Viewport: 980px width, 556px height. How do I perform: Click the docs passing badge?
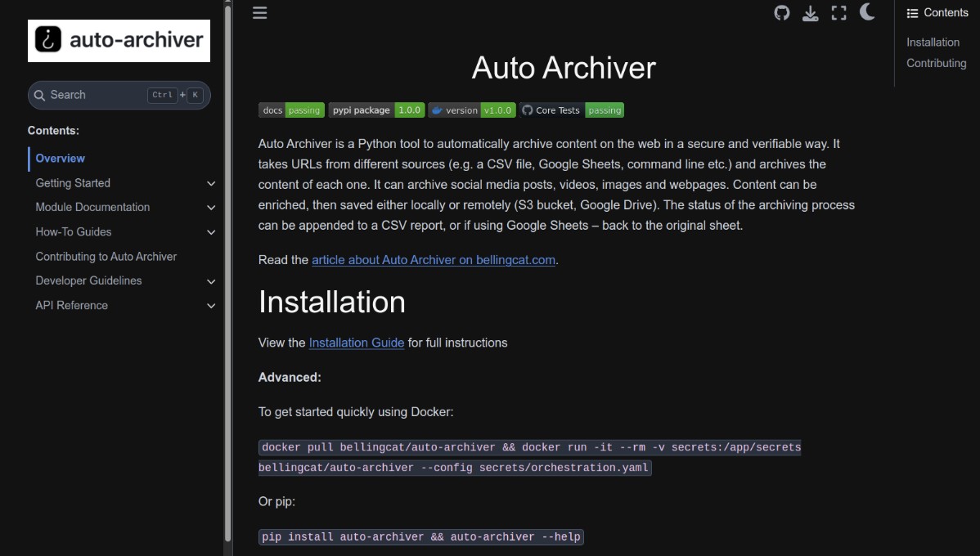click(x=291, y=110)
